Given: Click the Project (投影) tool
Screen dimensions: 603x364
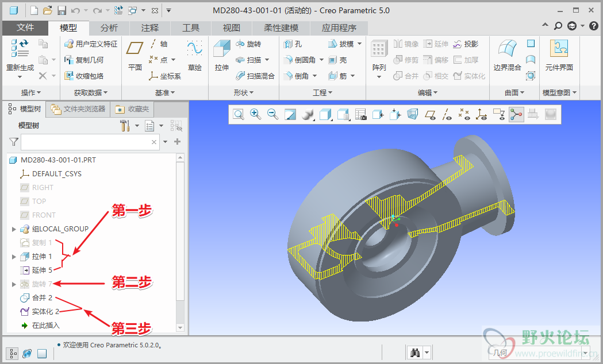Looking at the screenshot, I should click(466, 44).
